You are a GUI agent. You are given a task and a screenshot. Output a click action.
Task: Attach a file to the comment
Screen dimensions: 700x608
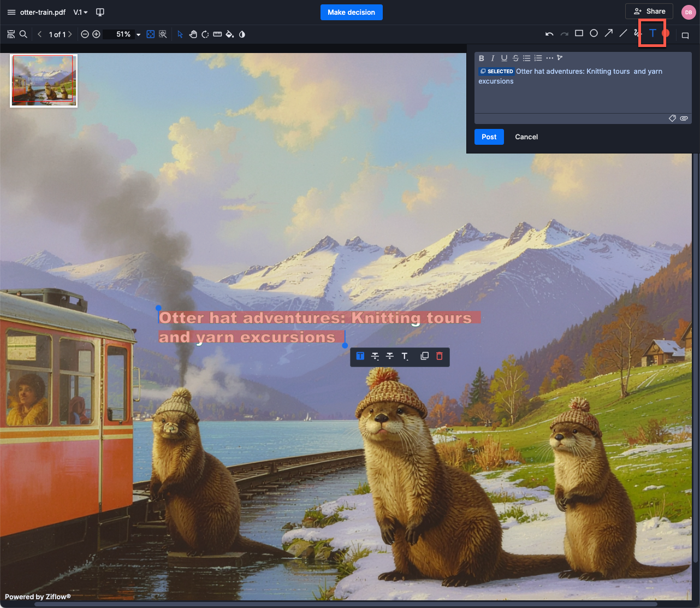tap(684, 119)
